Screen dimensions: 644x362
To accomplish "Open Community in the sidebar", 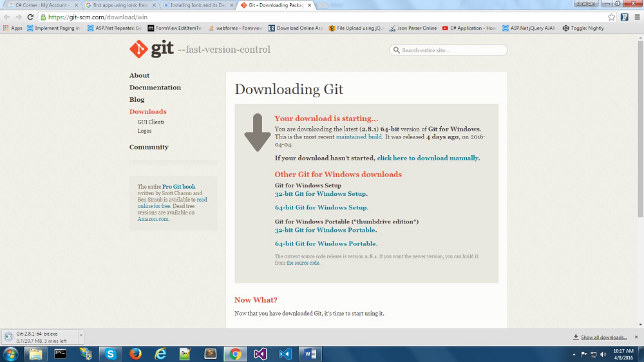I will coord(149,147).
